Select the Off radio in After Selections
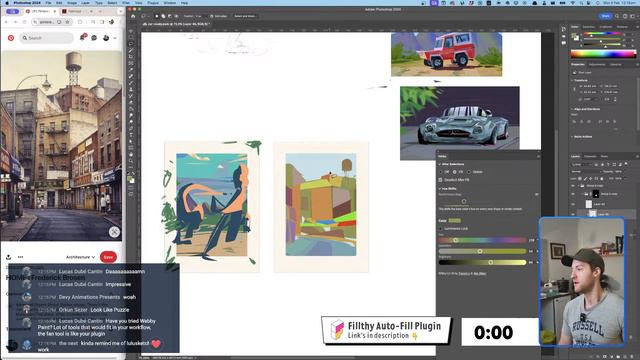 coord(441,172)
